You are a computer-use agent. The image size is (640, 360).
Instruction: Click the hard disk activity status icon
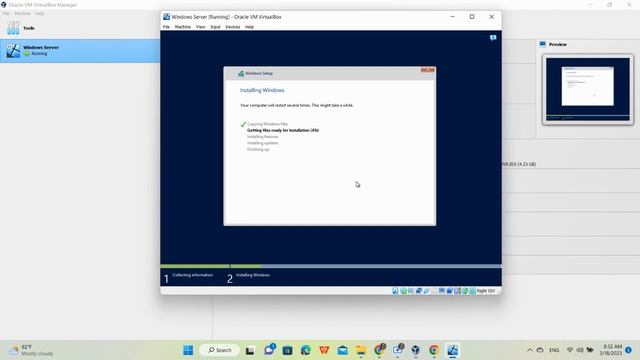pyautogui.click(x=395, y=291)
